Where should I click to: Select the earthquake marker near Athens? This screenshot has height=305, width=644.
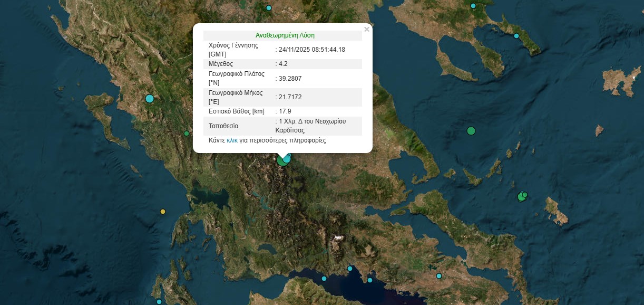coord(439,275)
